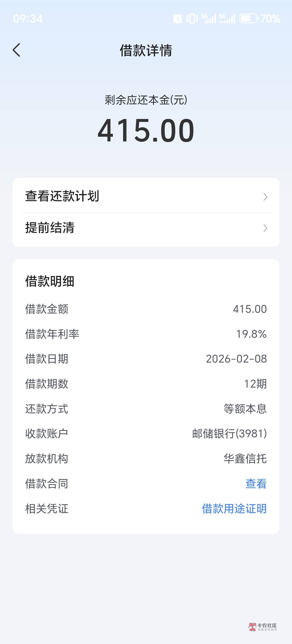The height and width of the screenshot is (644, 292).
Task: Tap the 华鑫信托 lender name
Action: coord(245,458)
